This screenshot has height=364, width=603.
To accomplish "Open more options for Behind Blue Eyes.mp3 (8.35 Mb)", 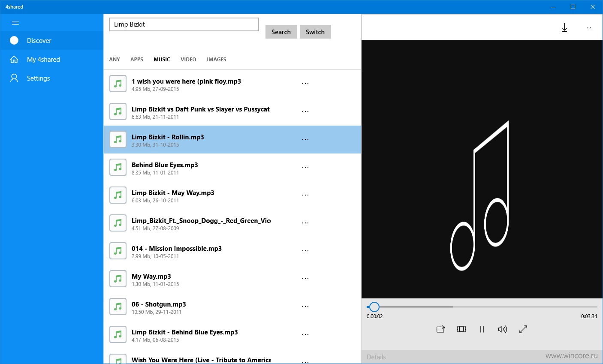I will click(x=305, y=167).
